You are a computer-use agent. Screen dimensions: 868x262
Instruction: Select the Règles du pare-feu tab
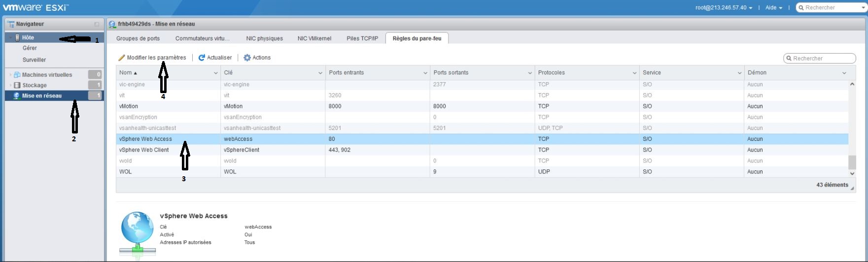417,38
